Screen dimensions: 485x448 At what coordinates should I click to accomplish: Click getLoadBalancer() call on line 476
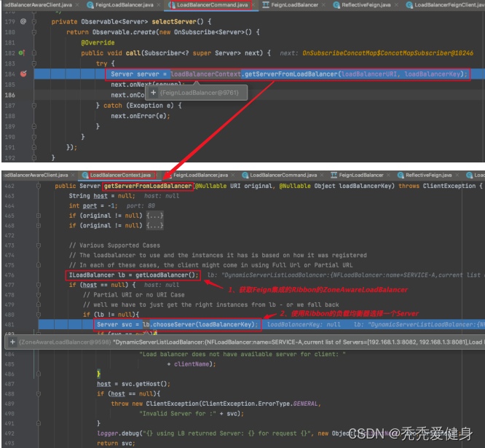coord(167,275)
